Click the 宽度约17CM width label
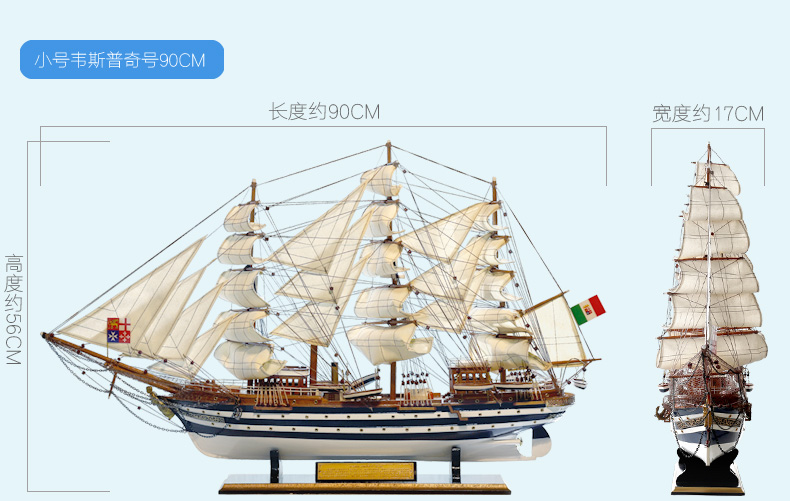 [708, 113]
